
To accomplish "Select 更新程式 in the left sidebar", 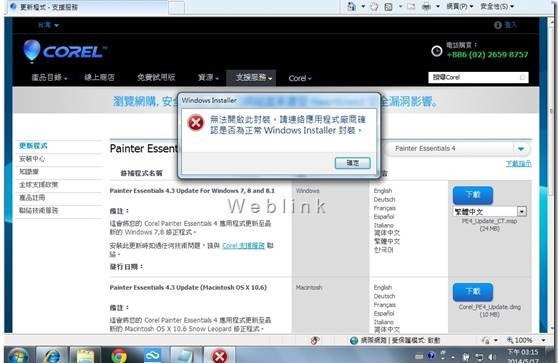I will click(33, 146).
